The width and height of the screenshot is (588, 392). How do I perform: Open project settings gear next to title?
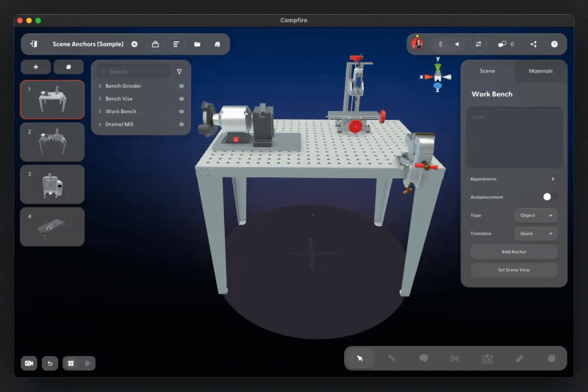(134, 44)
